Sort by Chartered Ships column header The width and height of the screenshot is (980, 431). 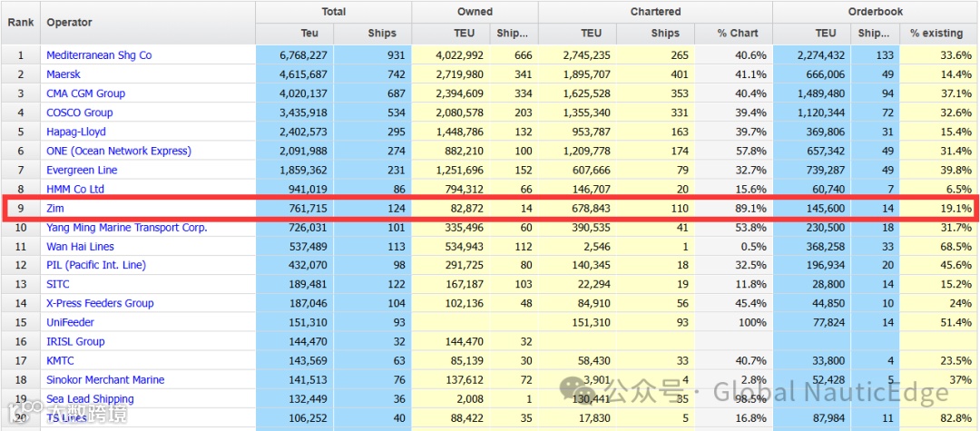coord(656,33)
